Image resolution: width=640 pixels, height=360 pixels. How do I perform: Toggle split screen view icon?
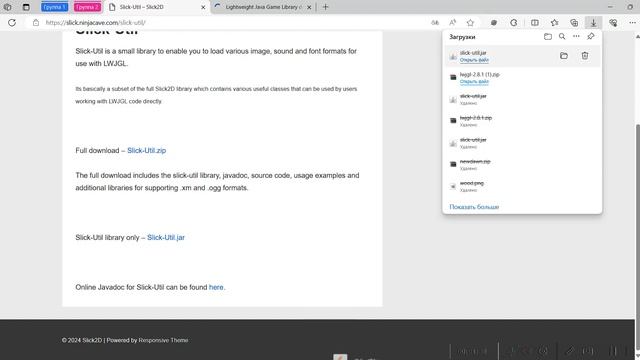pos(535,22)
